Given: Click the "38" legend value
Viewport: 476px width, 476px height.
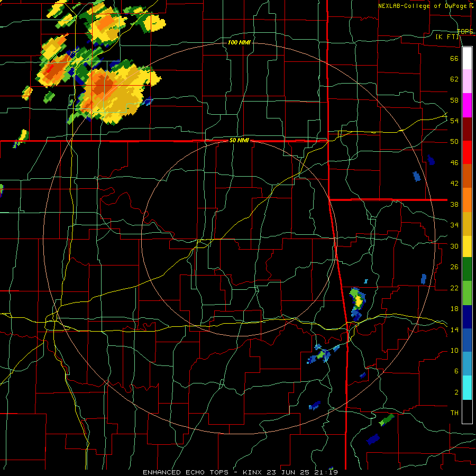Looking at the screenshot, I should pyautogui.click(x=454, y=204).
